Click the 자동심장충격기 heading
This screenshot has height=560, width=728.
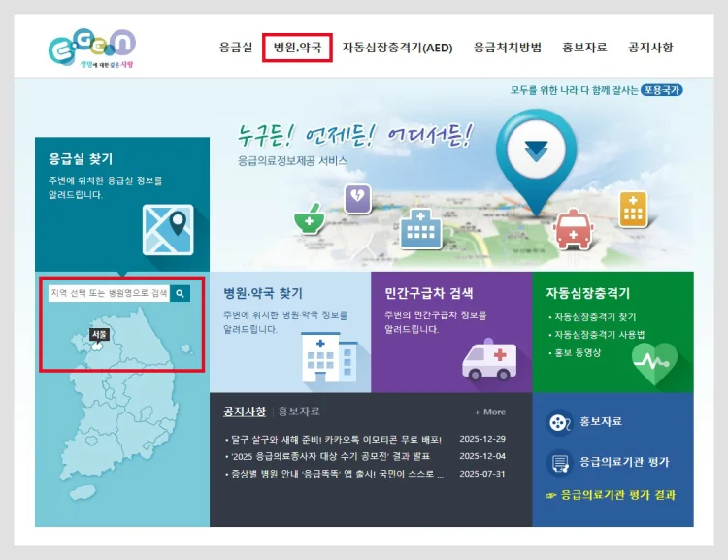coord(588,293)
